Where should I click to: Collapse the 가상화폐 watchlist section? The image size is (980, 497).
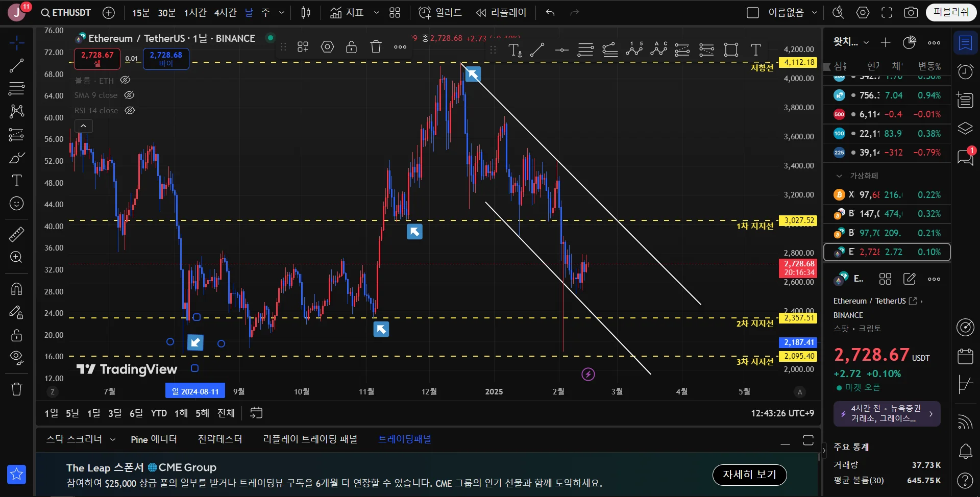[x=839, y=176]
